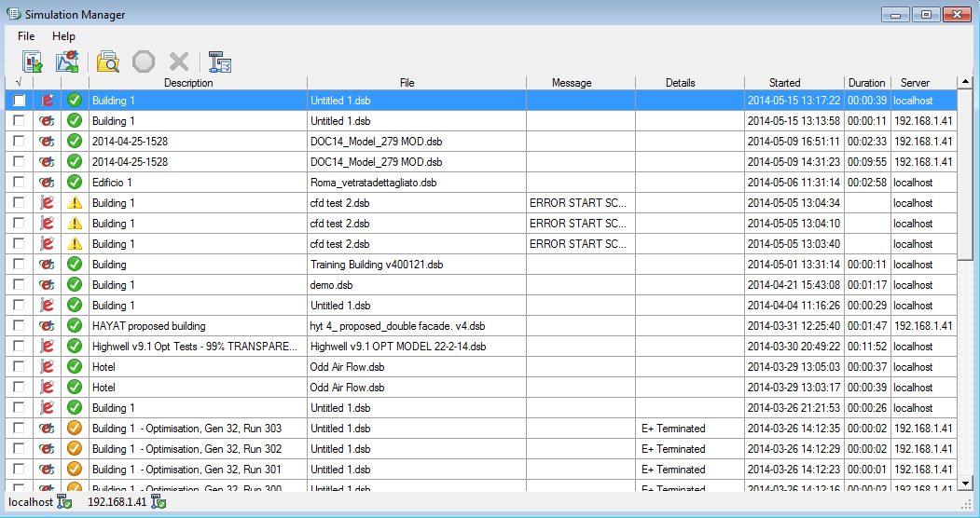Open the server settings network icon

[220, 61]
